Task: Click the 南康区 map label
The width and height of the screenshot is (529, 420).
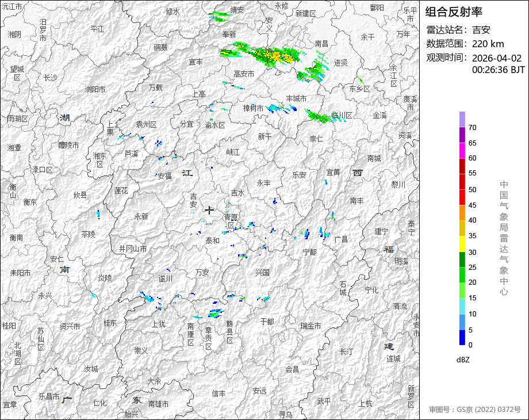Action: [191, 335]
